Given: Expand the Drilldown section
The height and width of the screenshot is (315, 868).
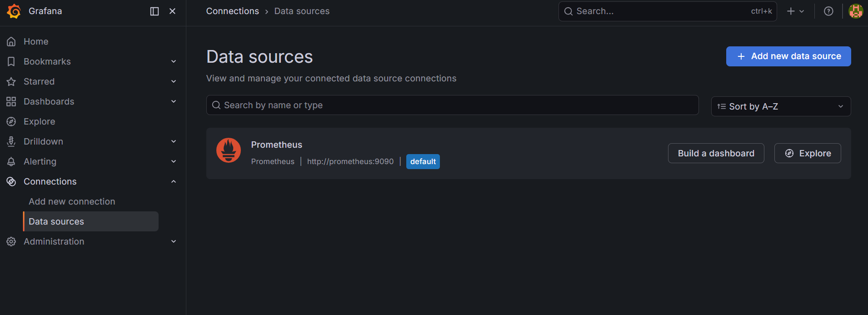Looking at the screenshot, I should (x=174, y=141).
